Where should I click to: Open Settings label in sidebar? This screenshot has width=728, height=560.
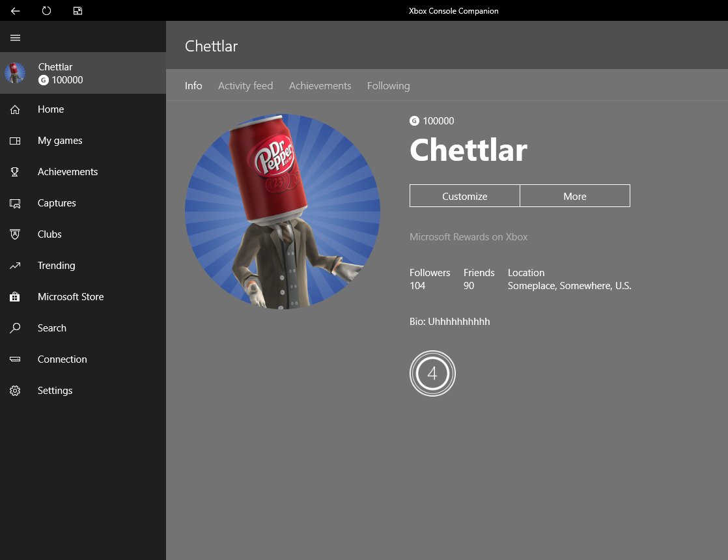[55, 391]
